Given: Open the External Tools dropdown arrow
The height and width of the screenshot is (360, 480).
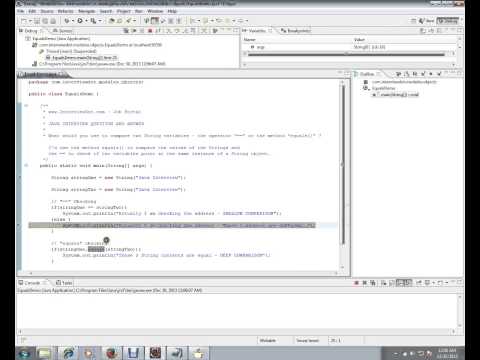Looking at the screenshot, I should coord(100,21).
